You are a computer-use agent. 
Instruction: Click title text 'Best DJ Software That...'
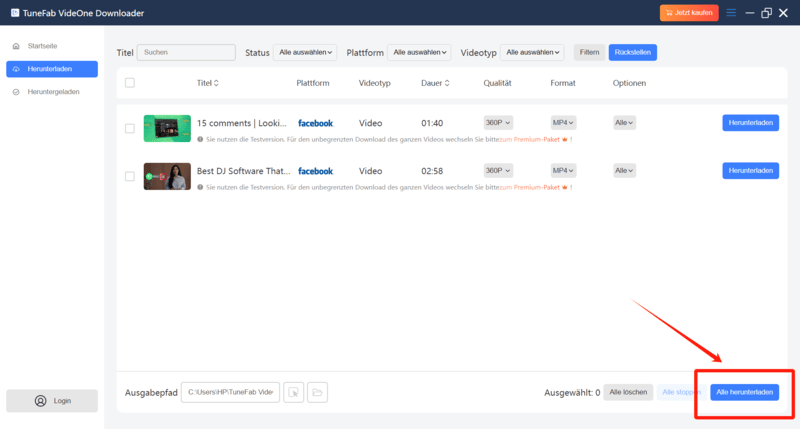point(243,171)
